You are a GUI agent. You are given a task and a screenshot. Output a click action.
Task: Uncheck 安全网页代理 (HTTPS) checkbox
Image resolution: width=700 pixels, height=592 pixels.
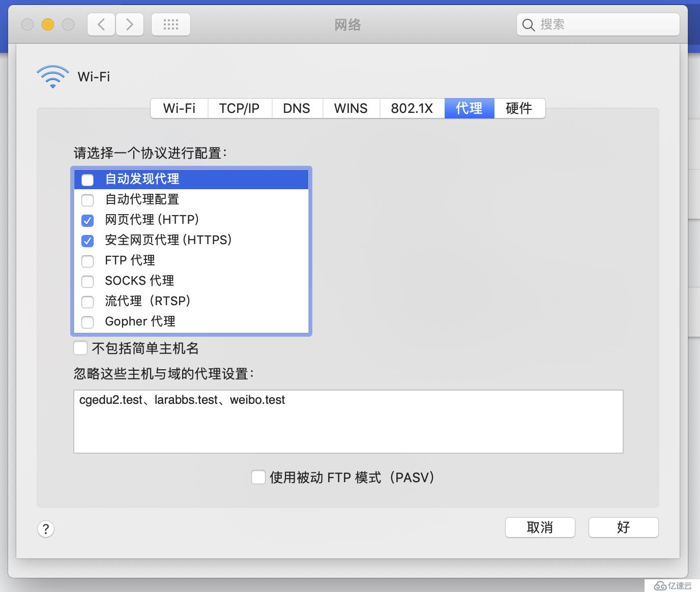coord(87,241)
